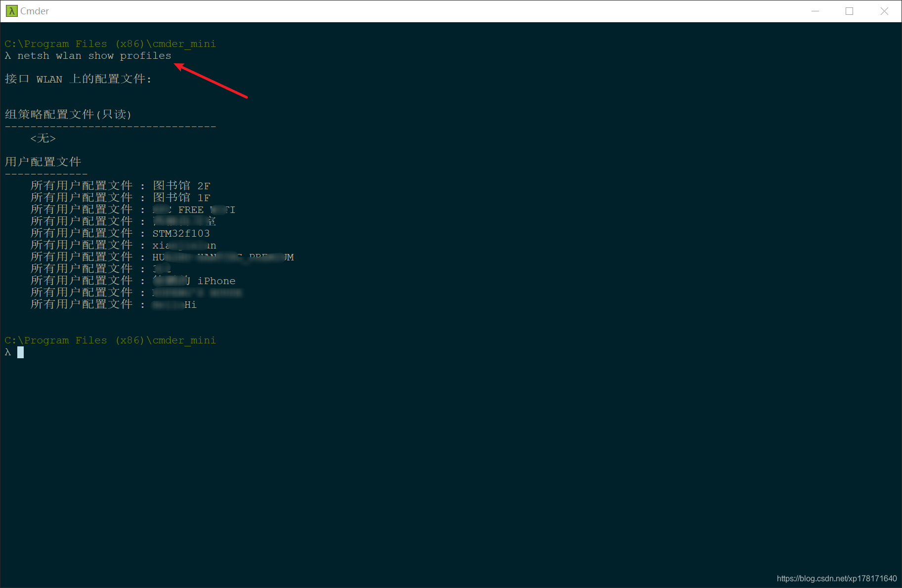Select the profile row beginning with 'xia'

124,245
